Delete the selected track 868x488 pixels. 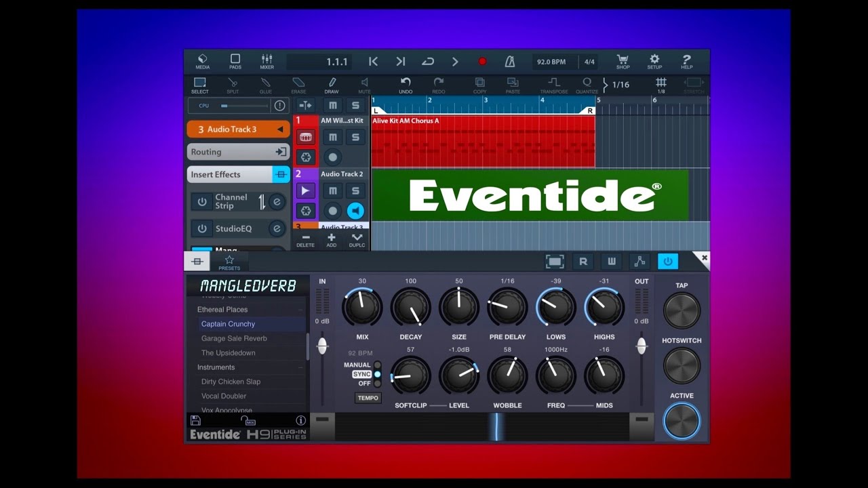[x=305, y=240]
